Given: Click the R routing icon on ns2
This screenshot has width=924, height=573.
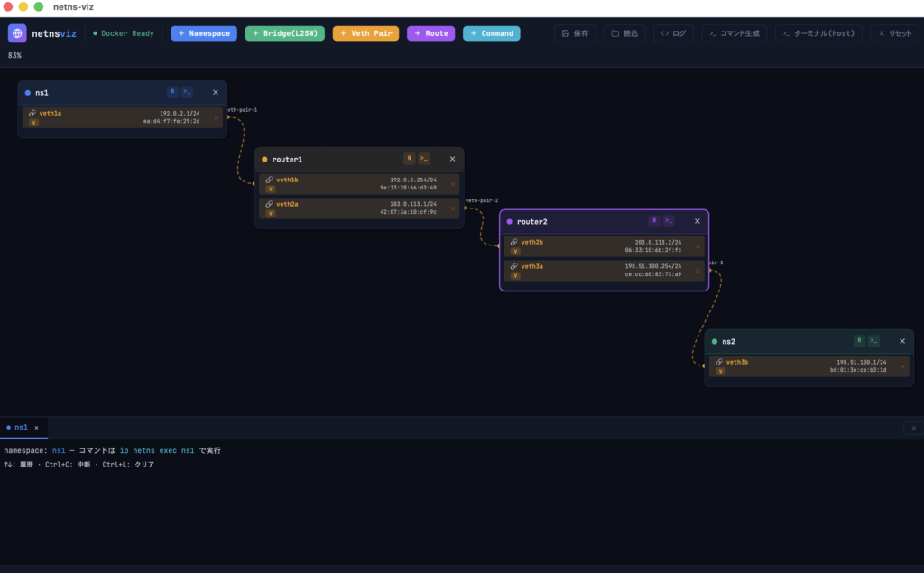Looking at the screenshot, I should tap(859, 341).
